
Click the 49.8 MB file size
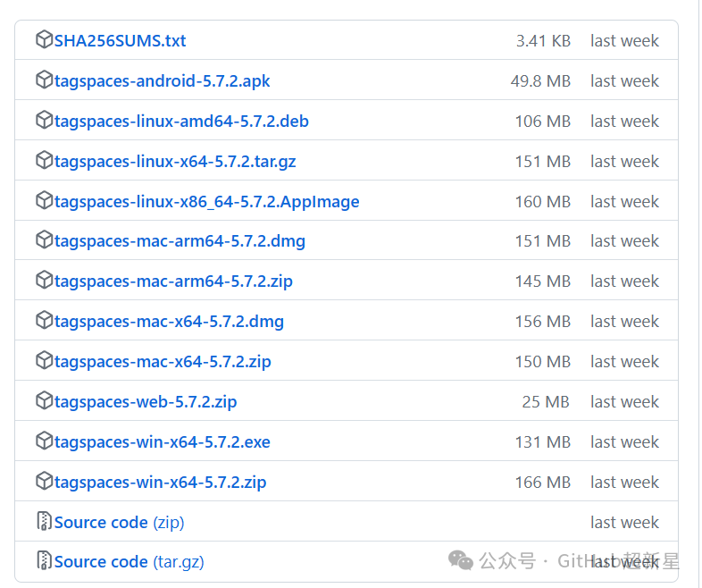coord(541,81)
